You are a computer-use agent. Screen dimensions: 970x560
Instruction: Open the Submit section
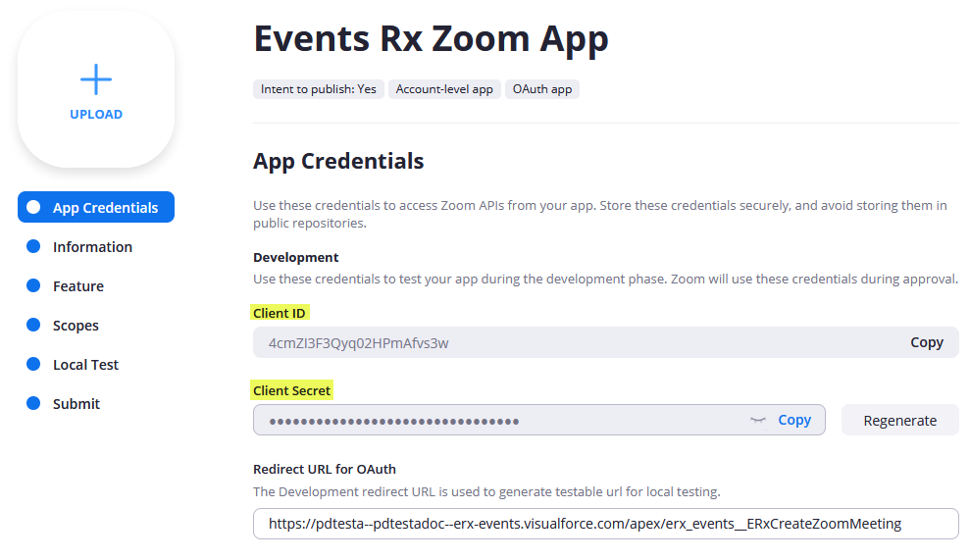(x=77, y=404)
